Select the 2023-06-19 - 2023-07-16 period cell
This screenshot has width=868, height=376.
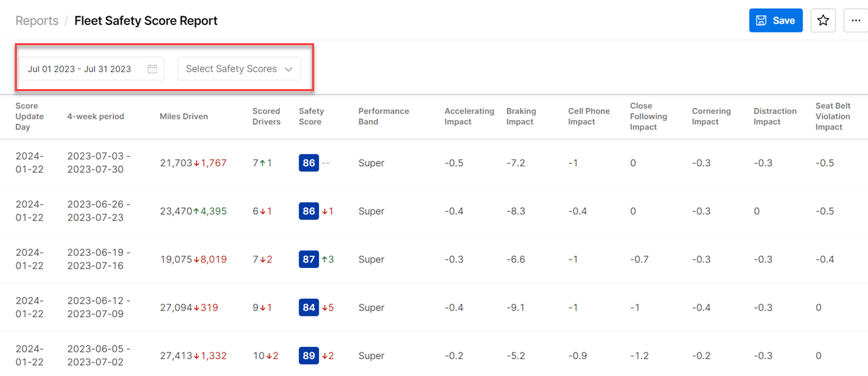click(99, 259)
